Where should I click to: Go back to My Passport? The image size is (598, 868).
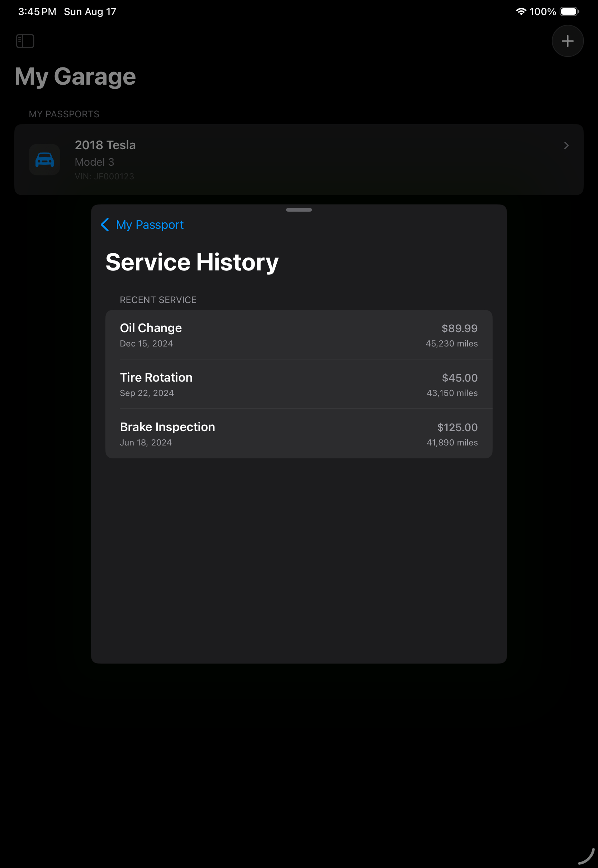[x=149, y=225]
